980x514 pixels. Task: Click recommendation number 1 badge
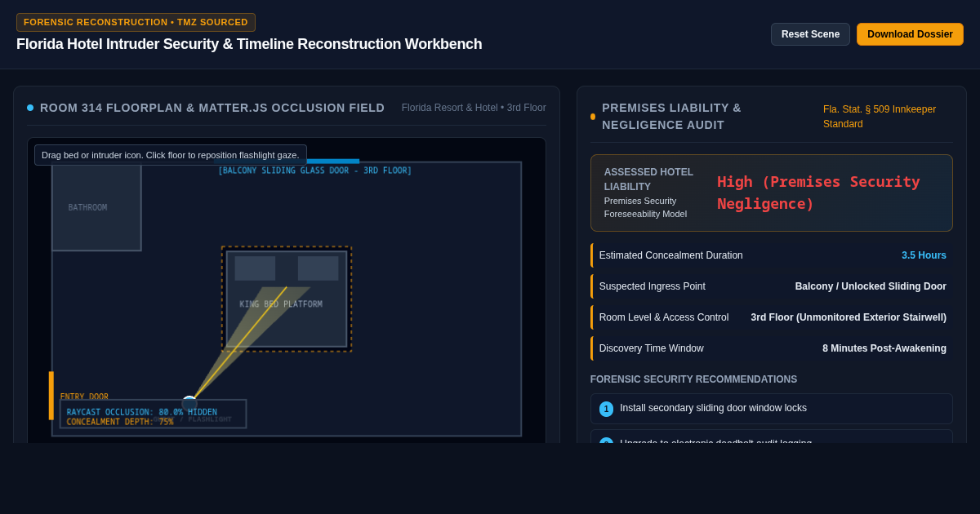click(x=606, y=409)
